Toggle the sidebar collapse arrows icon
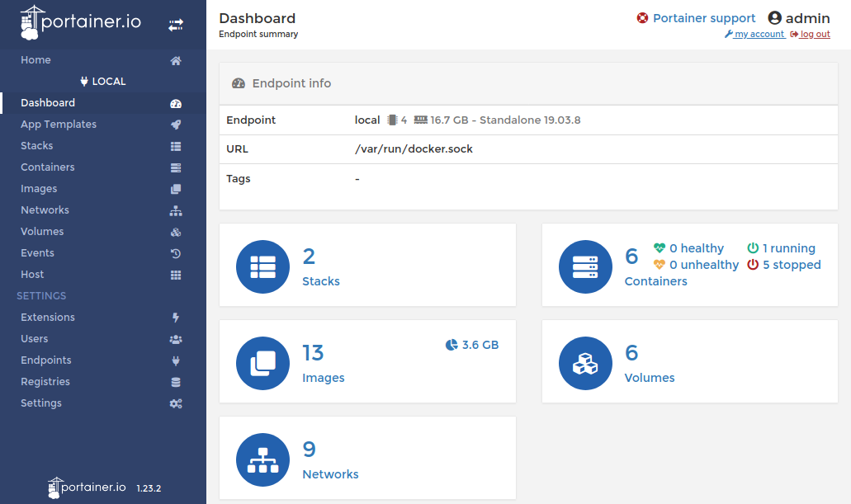This screenshot has height=504, width=851. pos(176,26)
